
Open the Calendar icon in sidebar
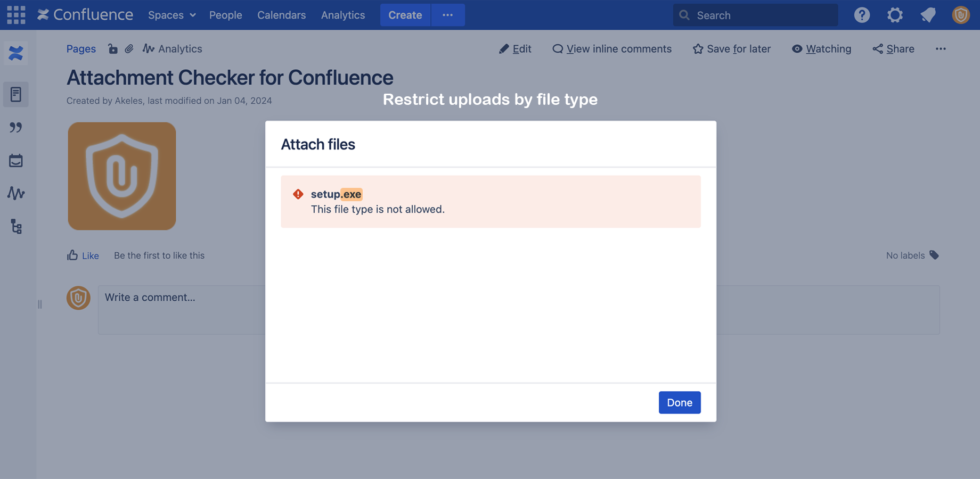16,160
